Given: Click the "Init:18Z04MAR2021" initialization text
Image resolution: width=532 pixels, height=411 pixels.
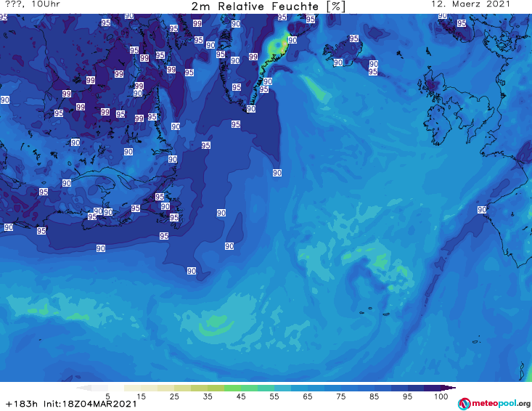Looking at the screenshot, I should tap(90, 404).
